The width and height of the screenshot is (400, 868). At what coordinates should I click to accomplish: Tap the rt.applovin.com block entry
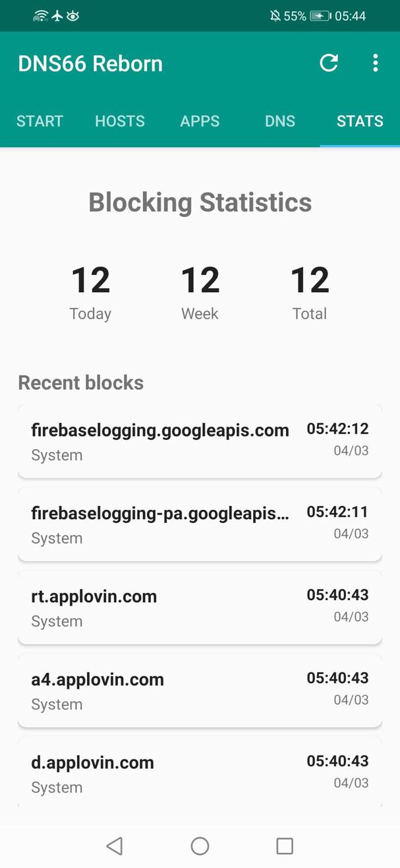point(200,607)
